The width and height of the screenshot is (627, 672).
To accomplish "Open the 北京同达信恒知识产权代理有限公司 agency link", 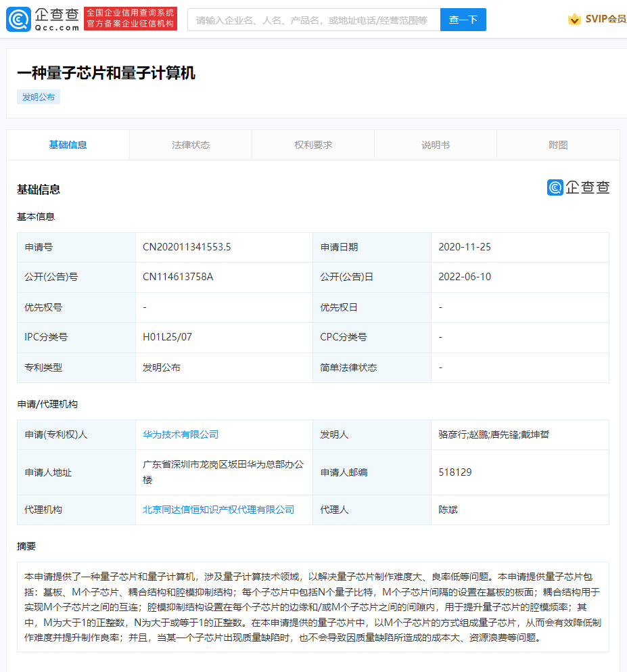I will pos(218,510).
